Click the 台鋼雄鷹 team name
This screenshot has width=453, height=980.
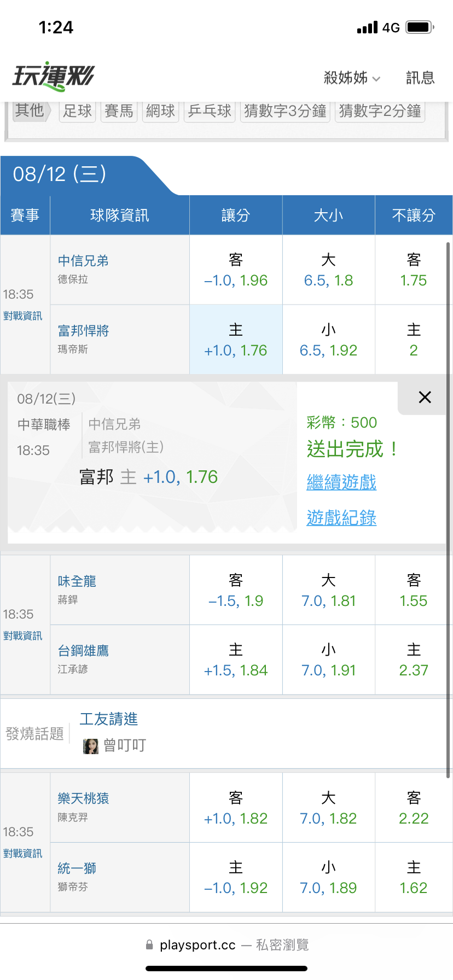(83, 651)
